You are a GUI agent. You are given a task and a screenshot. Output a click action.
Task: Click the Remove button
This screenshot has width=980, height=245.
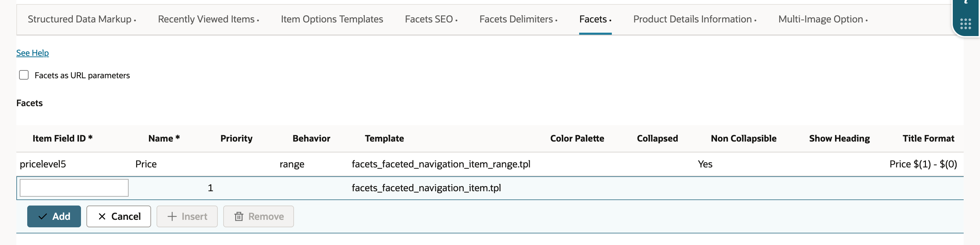pos(259,216)
